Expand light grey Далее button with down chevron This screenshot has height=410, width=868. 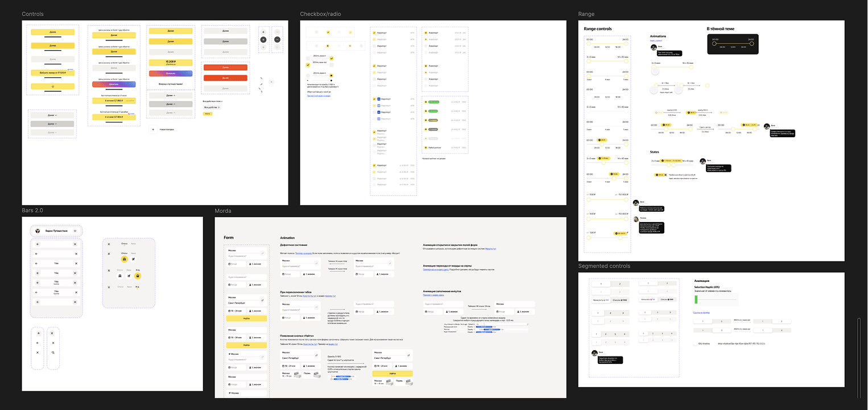52,115
